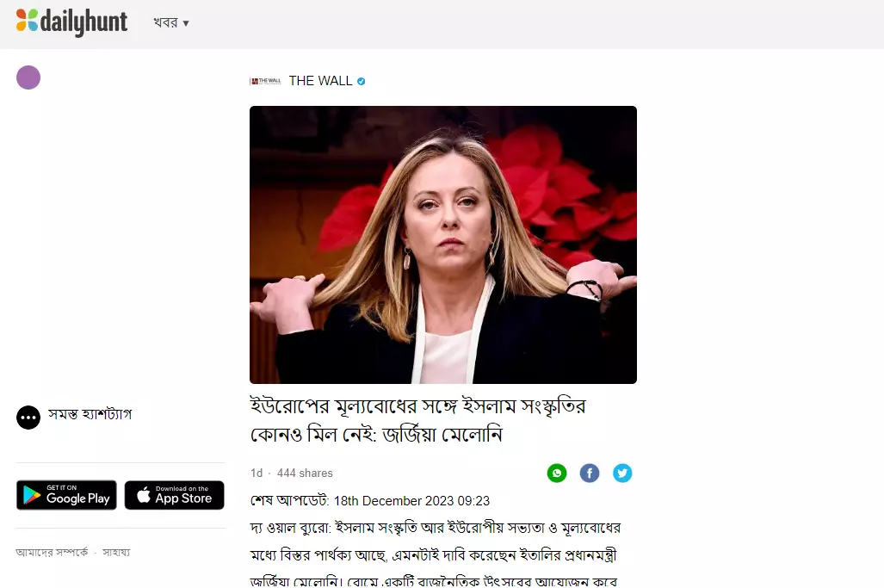The height and width of the screenshot is (588, 884).
Task: Click the blue verified badge
Action: 362,81
